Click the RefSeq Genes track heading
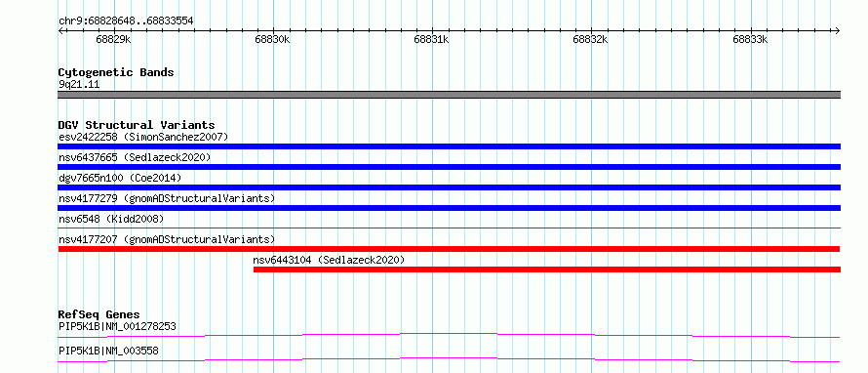The width and height of the screenshot is (868, 373). click(99, 314)
